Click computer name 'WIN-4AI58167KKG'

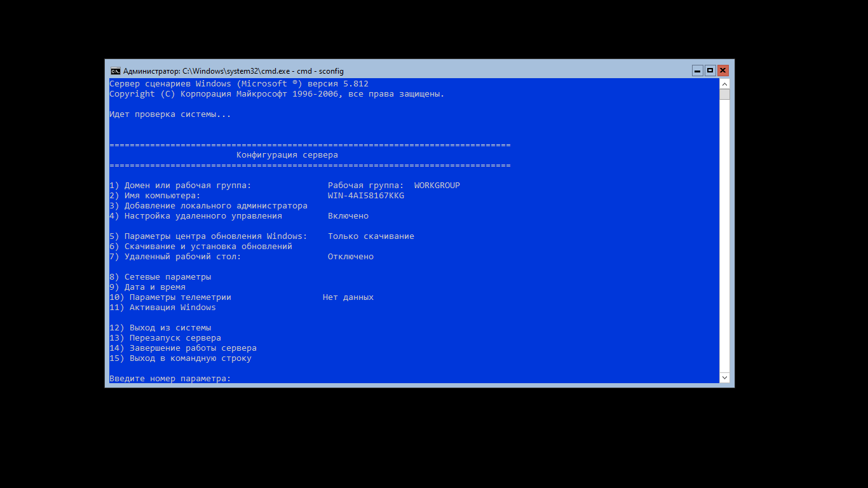coord(366,196)
